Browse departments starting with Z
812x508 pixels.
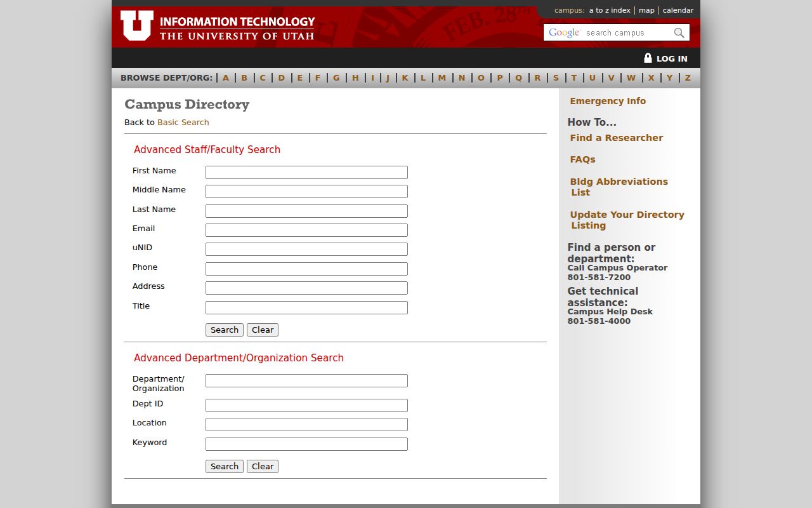688,78
